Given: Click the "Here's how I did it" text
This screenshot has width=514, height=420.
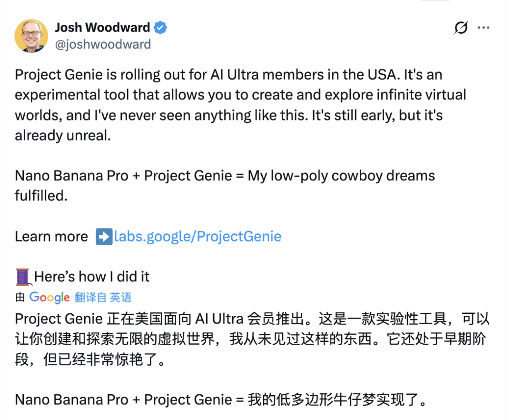Looking at the screenshot, I should [x=92, y=277].
